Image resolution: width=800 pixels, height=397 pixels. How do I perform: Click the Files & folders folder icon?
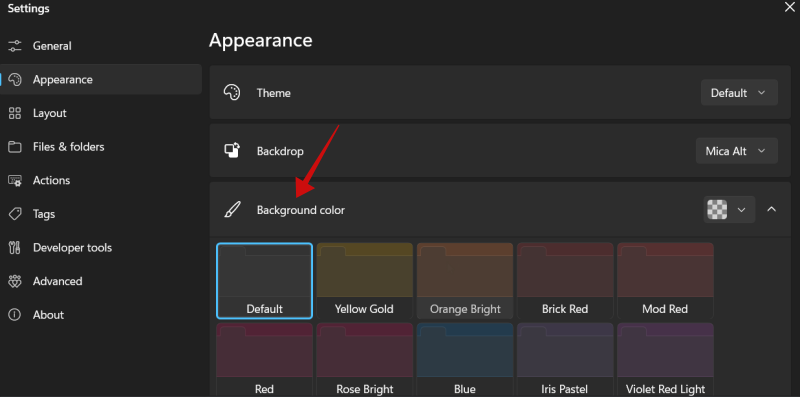tap(15, 147)
